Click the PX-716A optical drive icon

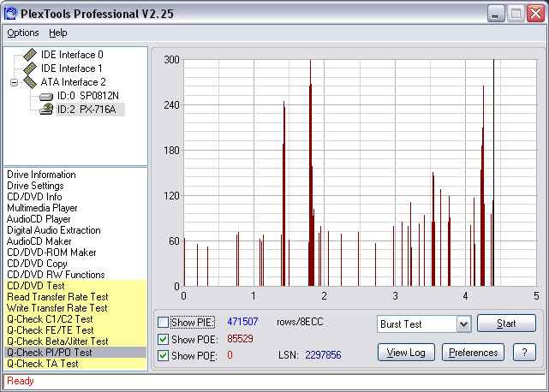pyautogui.click(x=46, y=110)
